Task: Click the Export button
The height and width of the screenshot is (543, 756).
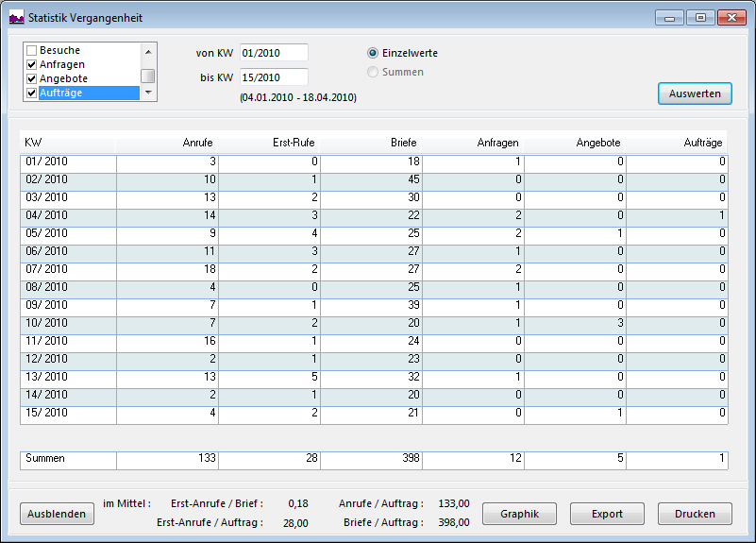Action: pyautogui.click(x=607, y=515)
